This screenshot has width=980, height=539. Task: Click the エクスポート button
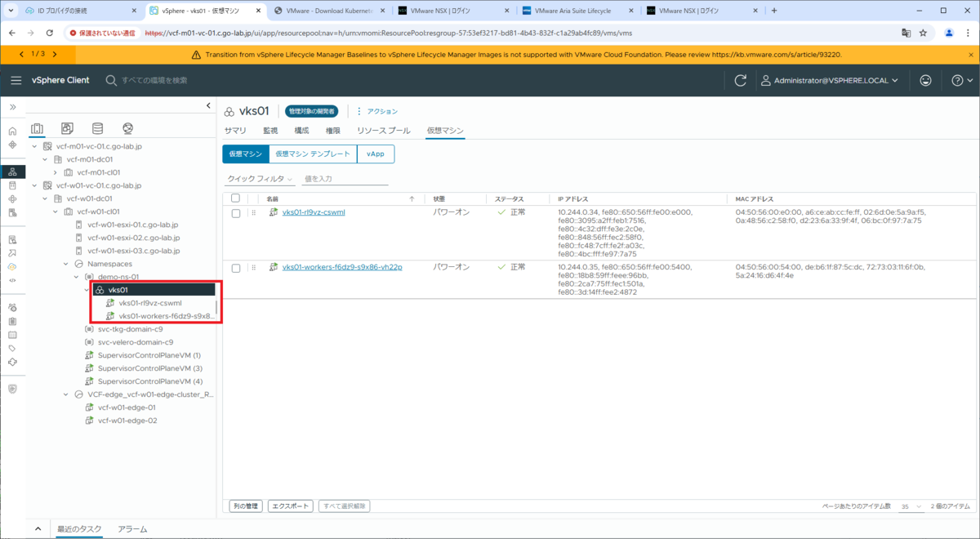tap(291, 506)
